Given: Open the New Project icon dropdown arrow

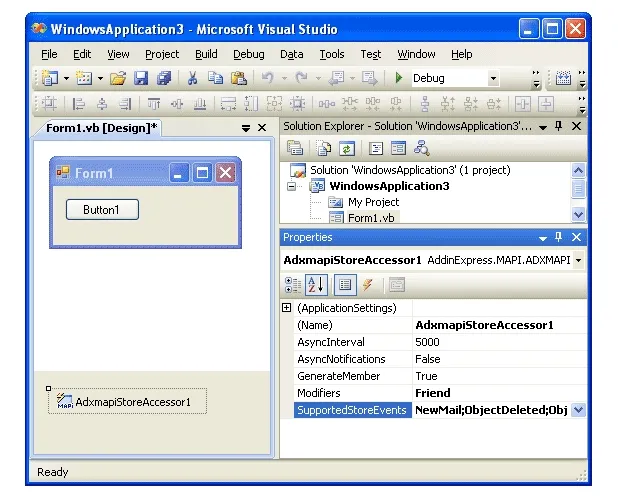Looking at the screenshot, I should (66, 78).
